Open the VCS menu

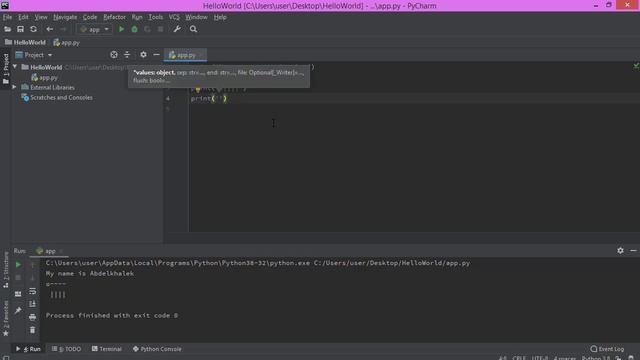[x=174, y=17]
